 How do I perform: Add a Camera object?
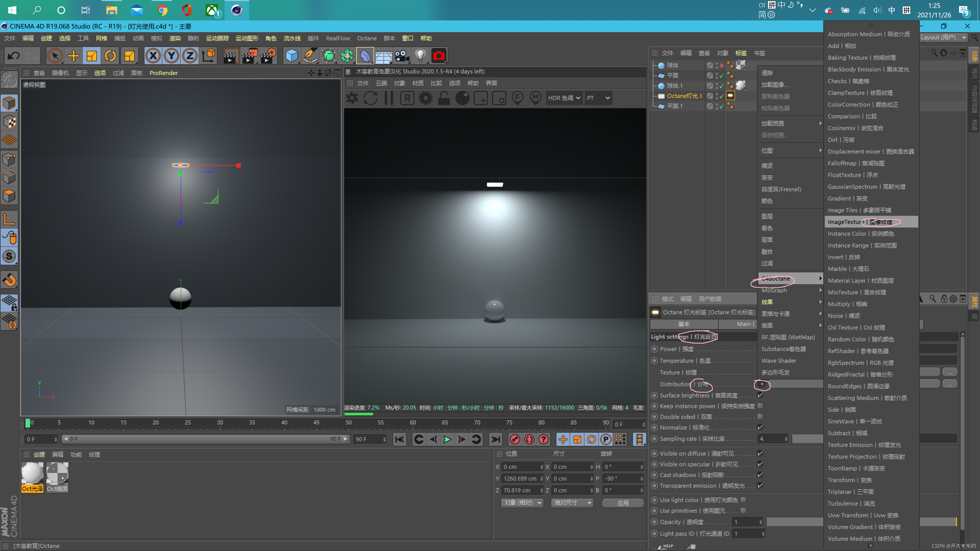click(402, 56)
